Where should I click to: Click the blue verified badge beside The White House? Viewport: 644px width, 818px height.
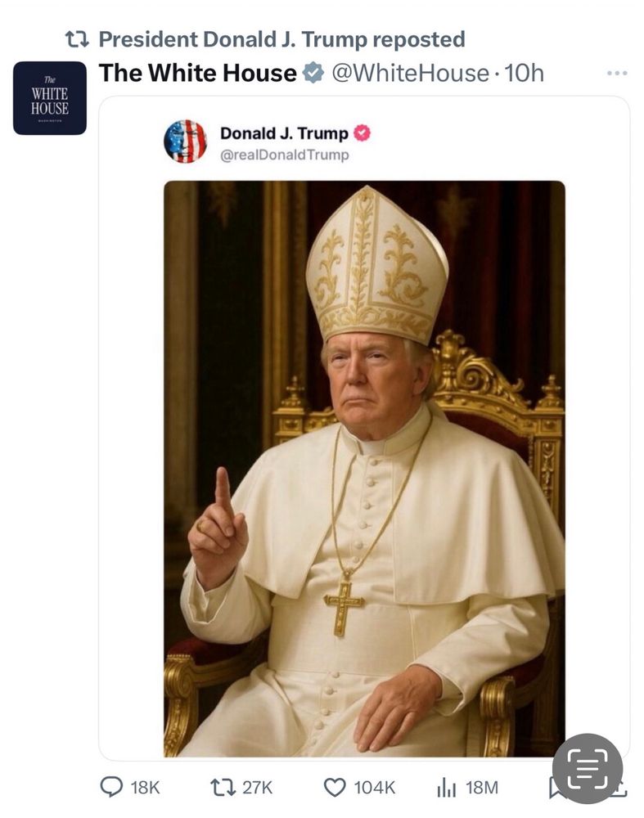[x=313, y=74]
